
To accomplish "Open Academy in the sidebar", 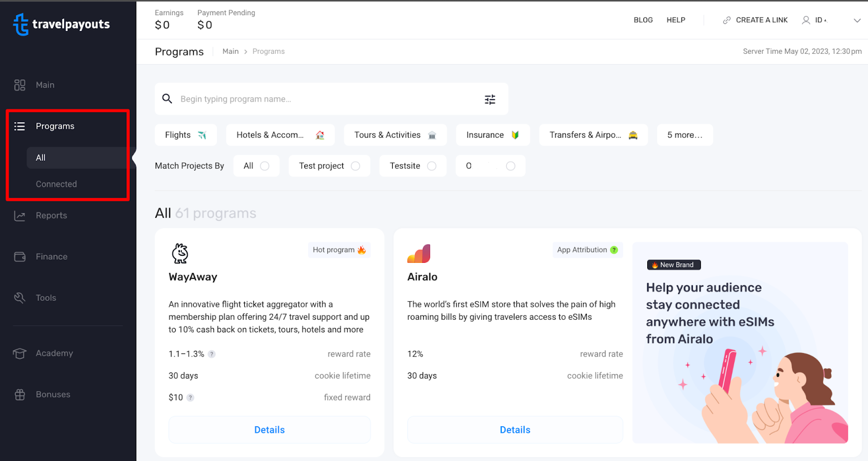I will (x=54, y=353).
